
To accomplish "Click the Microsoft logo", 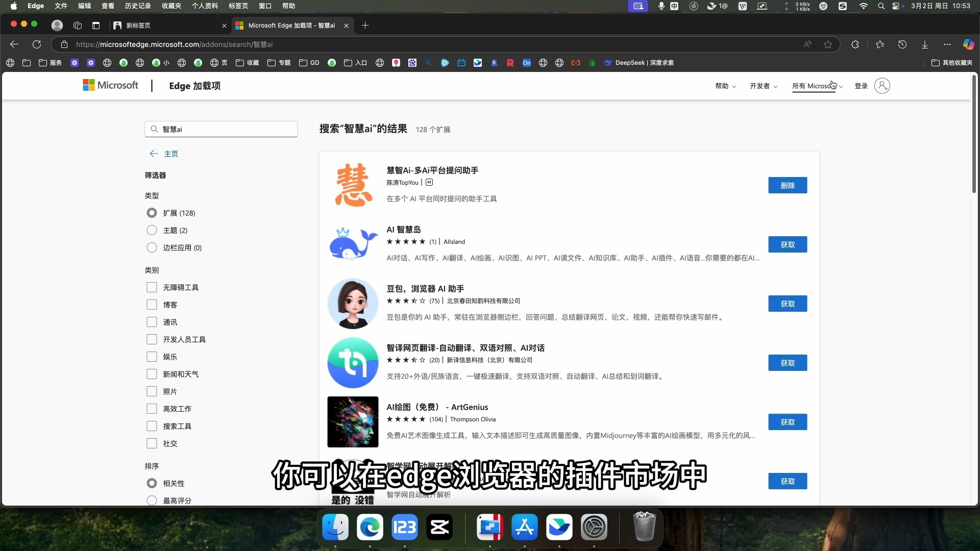I will click(x=110, y=85).
